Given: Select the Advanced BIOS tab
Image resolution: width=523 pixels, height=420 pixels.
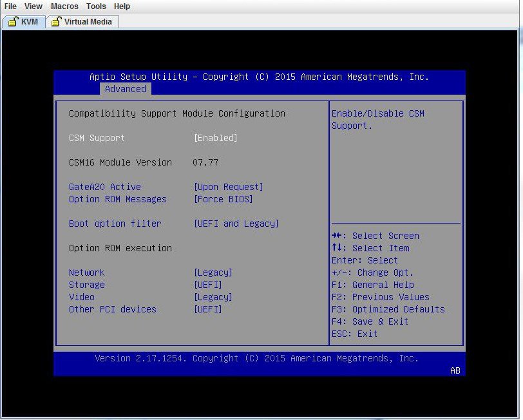Looking at the screenshot, I should pos(125,89).
